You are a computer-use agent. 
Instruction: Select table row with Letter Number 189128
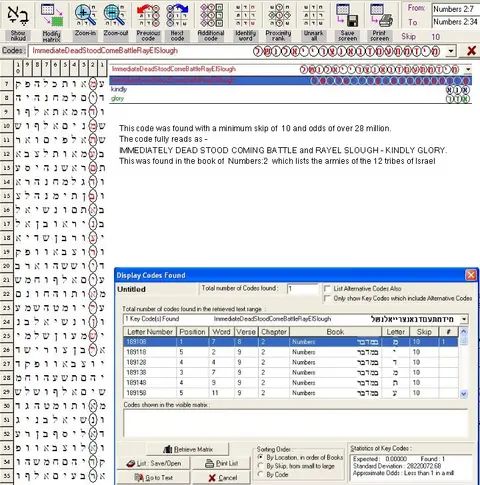click(x=291, y=362)
